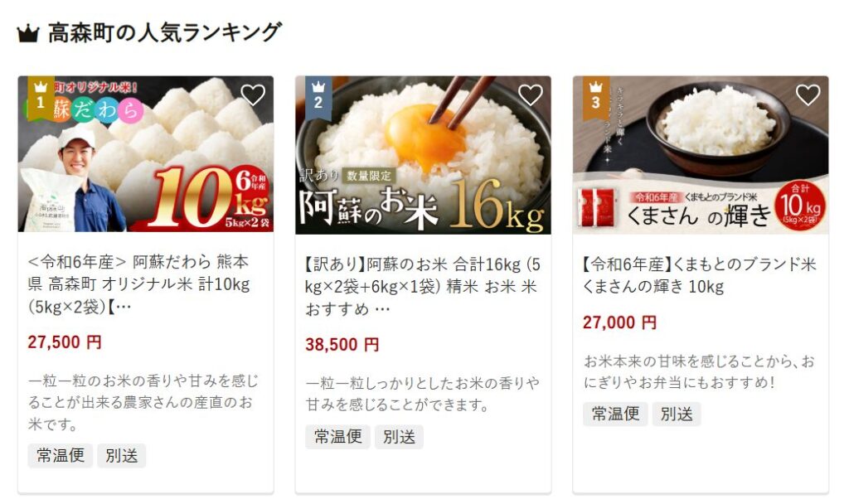This screenshot has height=504, width=849.
Task: Select 常温便 tag on くまさんの輝き card
Action: tap(615, 414)
